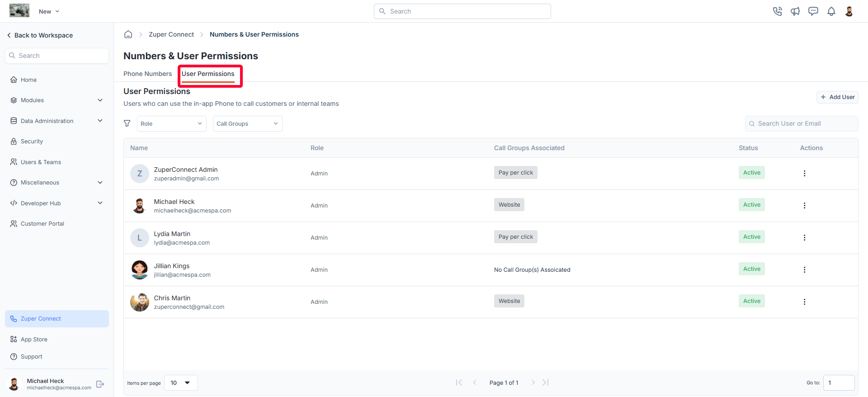
Task: Click the Call Groups Associated column header
Action: click(x=529, y=148)
